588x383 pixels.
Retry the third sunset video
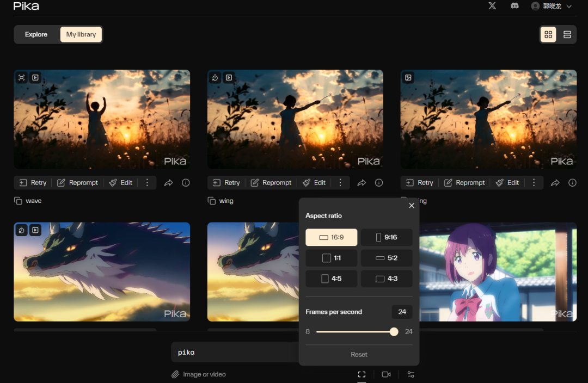tap(420, 182)
